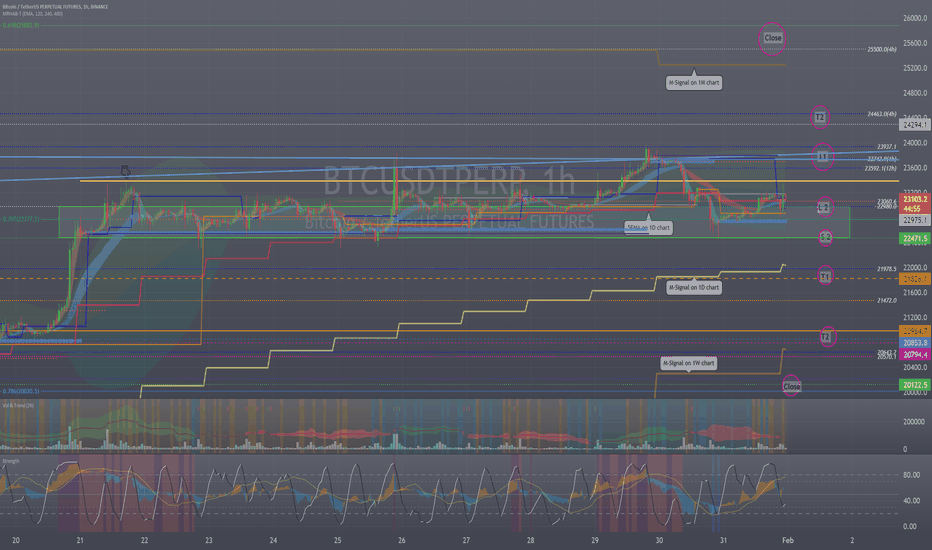Select the L 2 label near the 23060.6 level
932x550 pixels.
pyautogui.click(x=823, y=208)
